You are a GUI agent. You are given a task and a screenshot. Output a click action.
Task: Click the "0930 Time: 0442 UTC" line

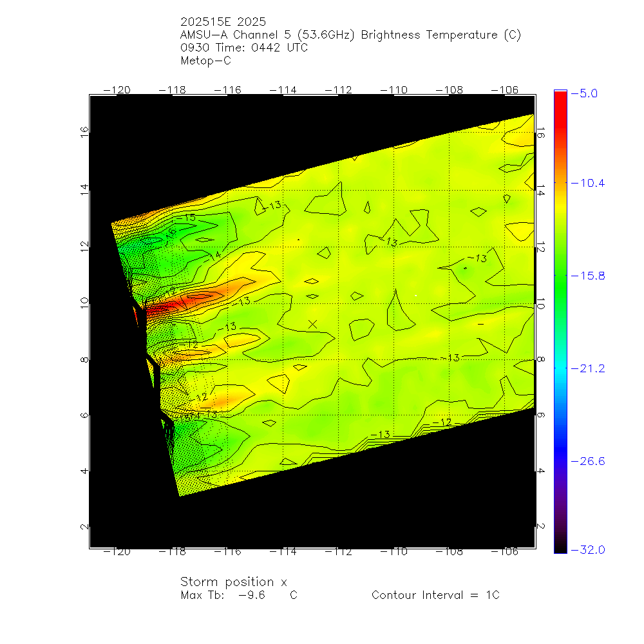pyautogui.click(x=244, y=48)
